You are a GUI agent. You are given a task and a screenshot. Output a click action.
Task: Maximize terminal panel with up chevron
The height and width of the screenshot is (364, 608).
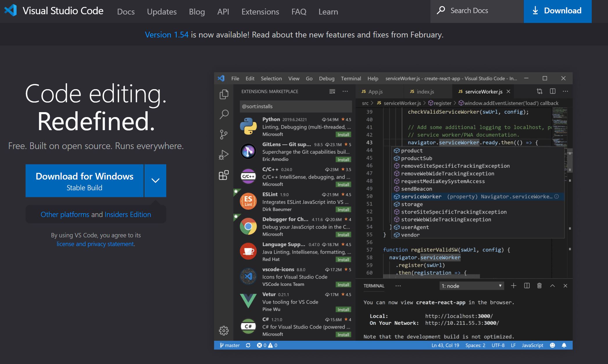click(552, 286)
